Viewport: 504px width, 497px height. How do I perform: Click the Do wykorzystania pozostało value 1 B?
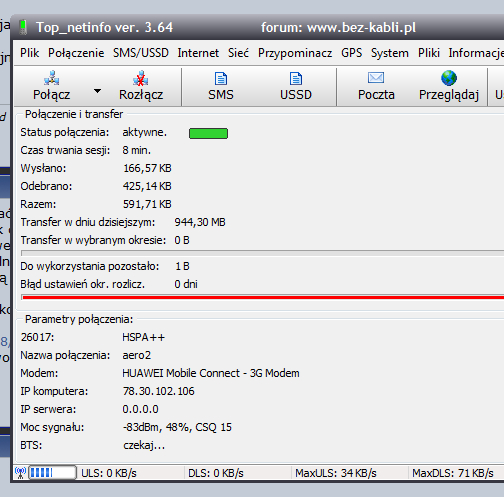tap(182, 266)
